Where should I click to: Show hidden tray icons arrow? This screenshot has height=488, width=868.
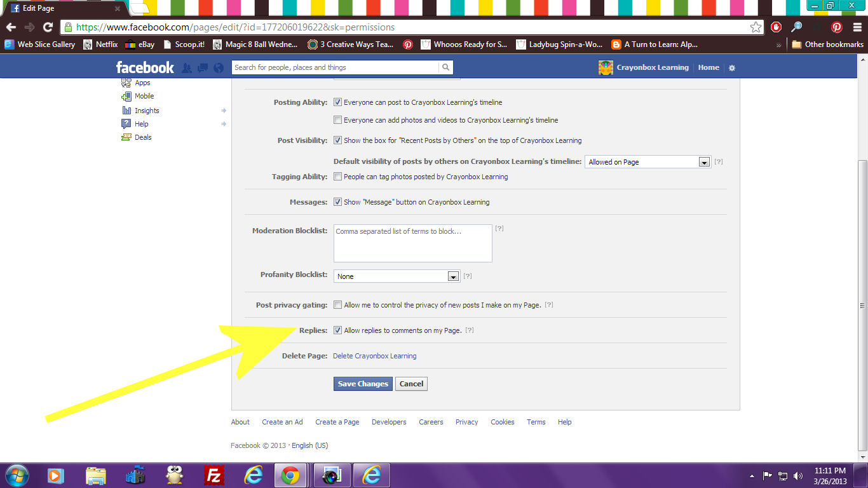pyautogui.click(x=752, y=476)
